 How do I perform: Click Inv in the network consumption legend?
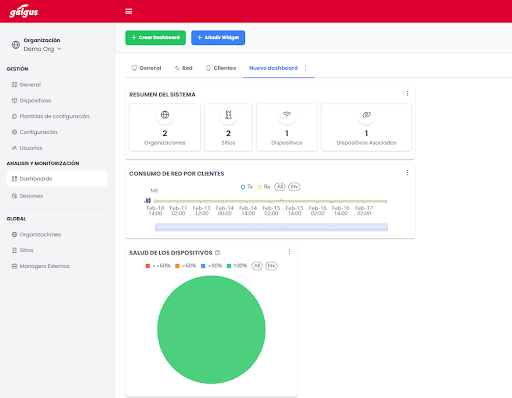coord(294,187)
